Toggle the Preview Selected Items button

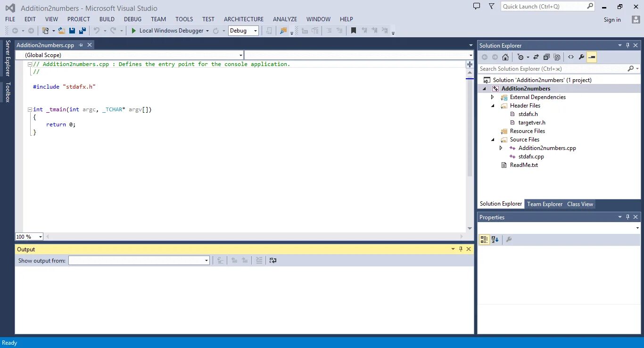point(592,57)
